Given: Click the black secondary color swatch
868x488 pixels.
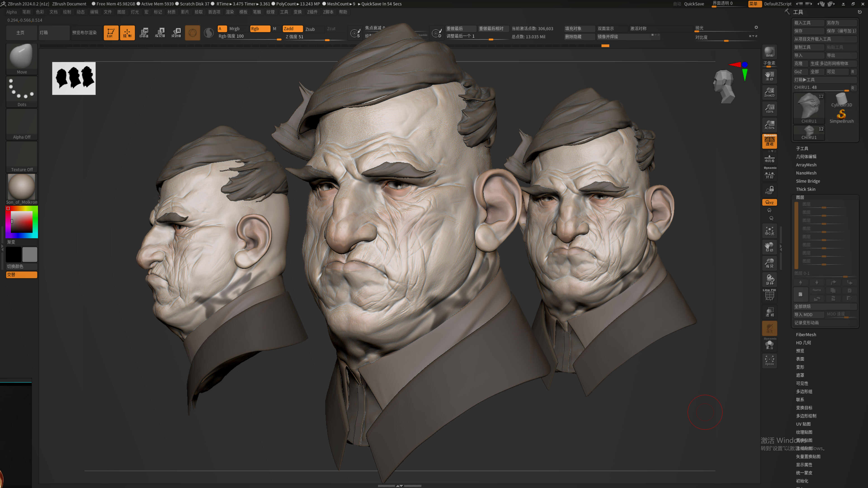Looking at the screenshot, I should [x=14, y=254].
